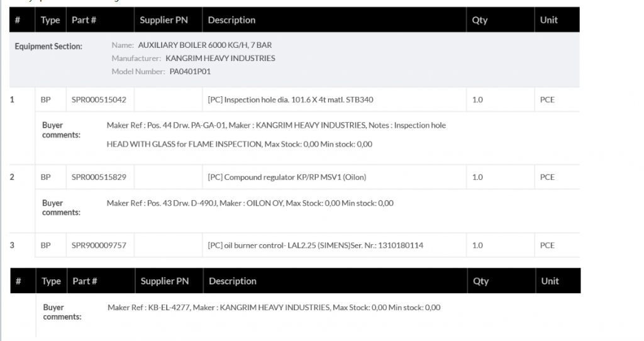Image resolution: width=644 pixels, height=341 pixels.
Task: Select the oil burner control LAL2.25 description
Action: (x=315, y=245)
